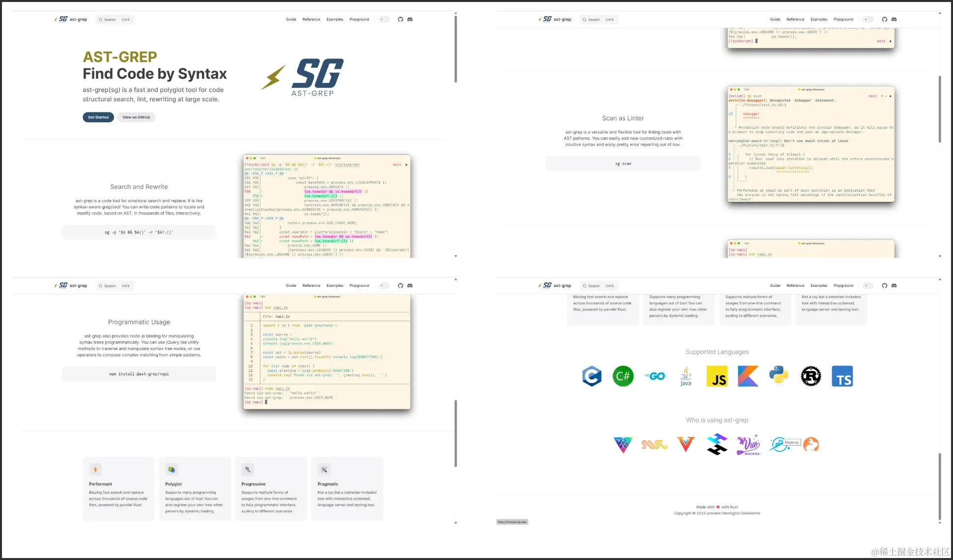The image size is (953, 560).
Task: Open Reference in the hero panel navbar
Action: coord(311,20)
